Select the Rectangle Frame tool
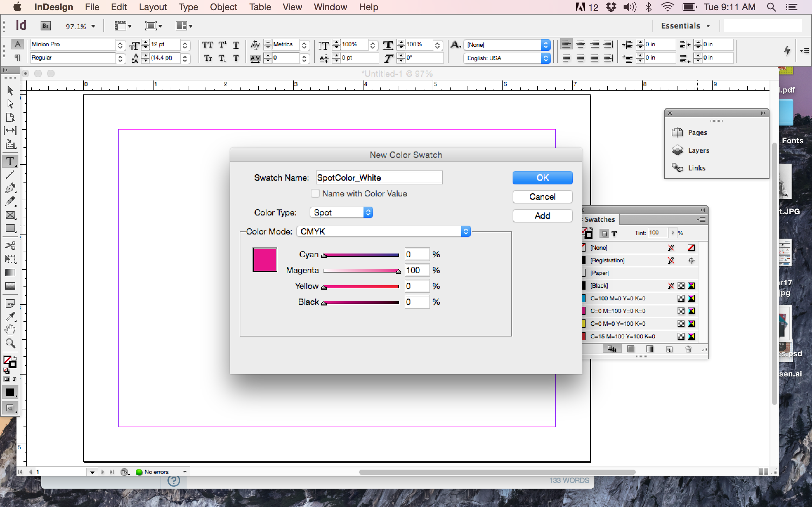 coord(10,215)
